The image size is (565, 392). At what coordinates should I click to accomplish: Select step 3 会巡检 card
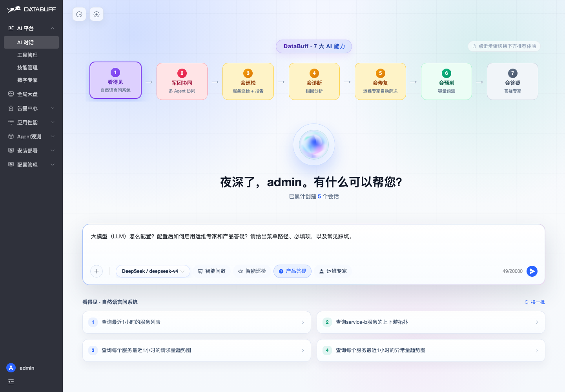click(248, 82)
